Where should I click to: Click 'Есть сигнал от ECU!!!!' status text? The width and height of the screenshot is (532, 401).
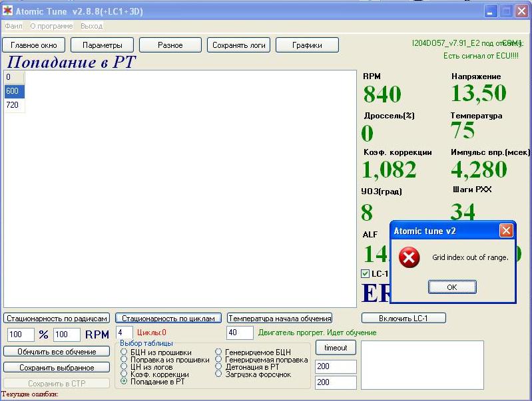click(x=481, y=56)
